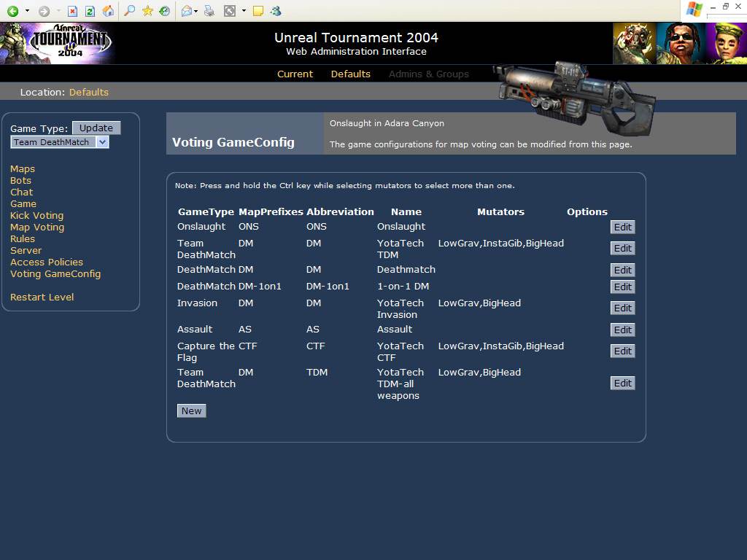Screen dimensions: 747x560
Task: Select Voting GameConfig in sidebar
Action: point(55,274)
